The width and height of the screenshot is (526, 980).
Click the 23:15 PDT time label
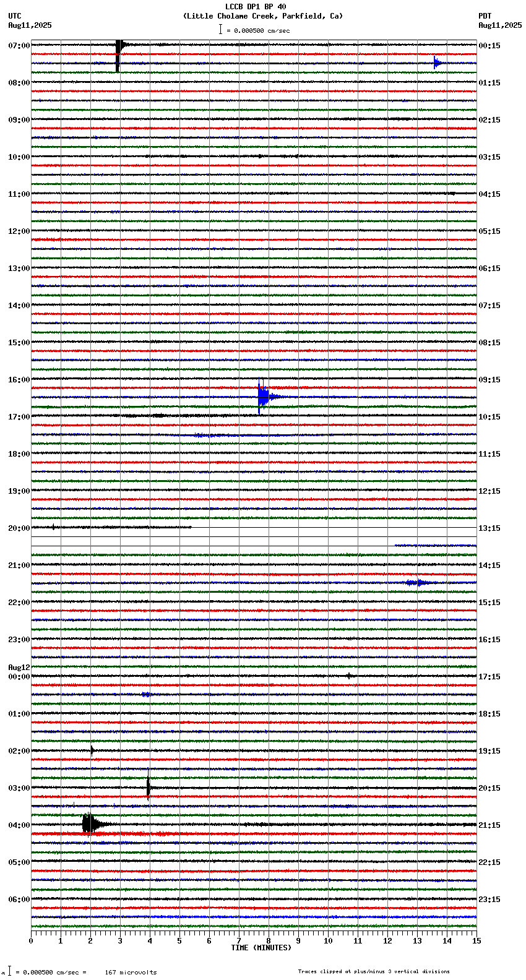tap(489, 900)
